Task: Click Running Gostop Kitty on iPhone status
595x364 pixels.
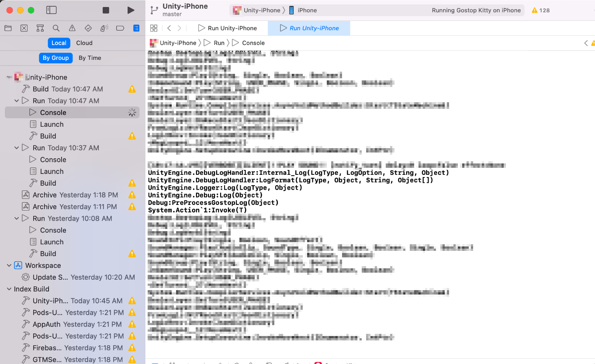Action: point(476,10)
